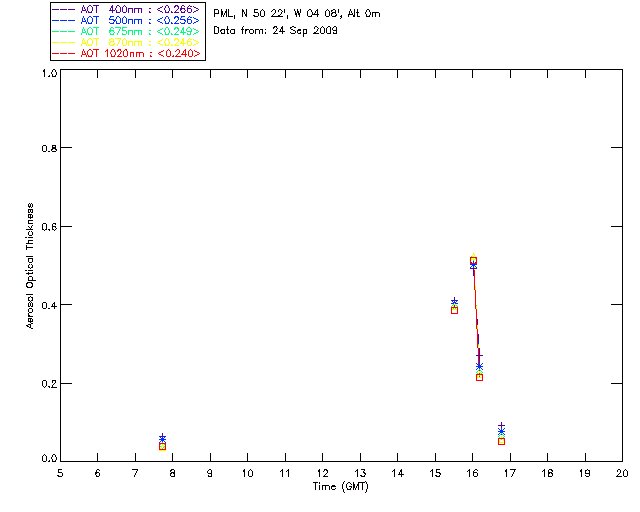This screenshot has height=512, width=640.
Task: Click the purple dashed line sample in legend
Action: [64, 9]
